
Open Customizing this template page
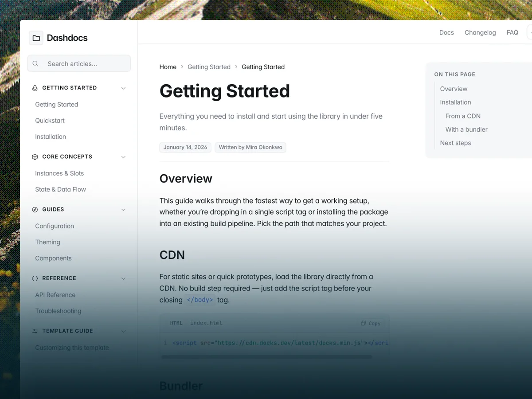[x=72, y=348]
